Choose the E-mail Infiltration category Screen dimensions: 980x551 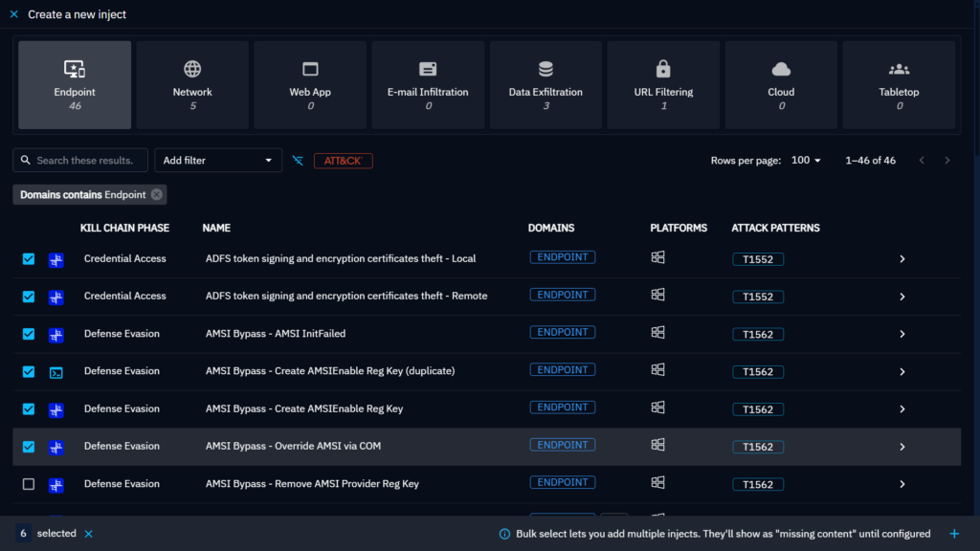click(x=428, y=84)
